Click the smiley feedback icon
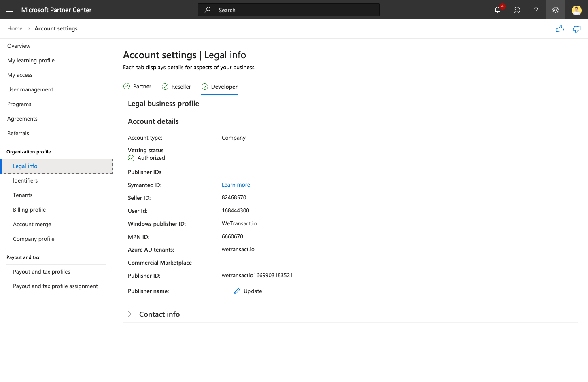 (x=517, y=10)
